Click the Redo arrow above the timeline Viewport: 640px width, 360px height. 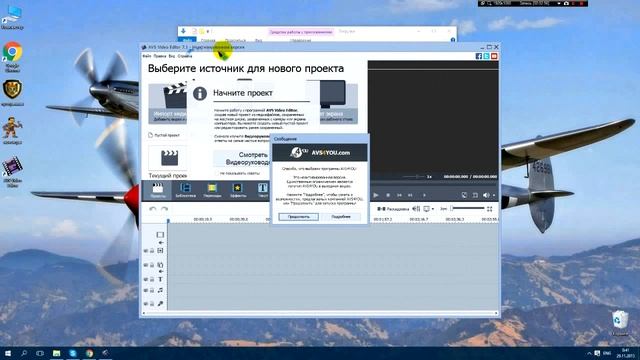(x=164, y=209)
